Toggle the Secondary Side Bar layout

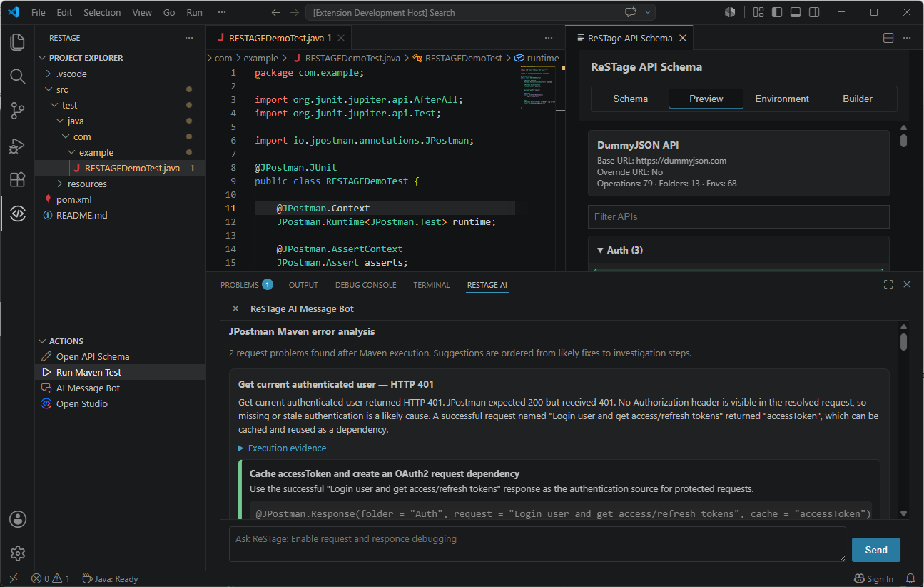click(814, 12)
